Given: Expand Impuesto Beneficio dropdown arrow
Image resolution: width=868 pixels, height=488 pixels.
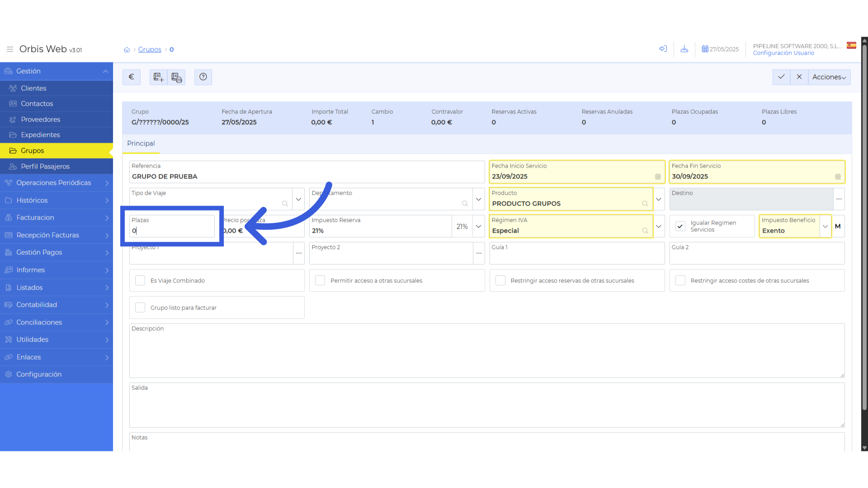Looking at the screenshot, I should click(825, 226).
